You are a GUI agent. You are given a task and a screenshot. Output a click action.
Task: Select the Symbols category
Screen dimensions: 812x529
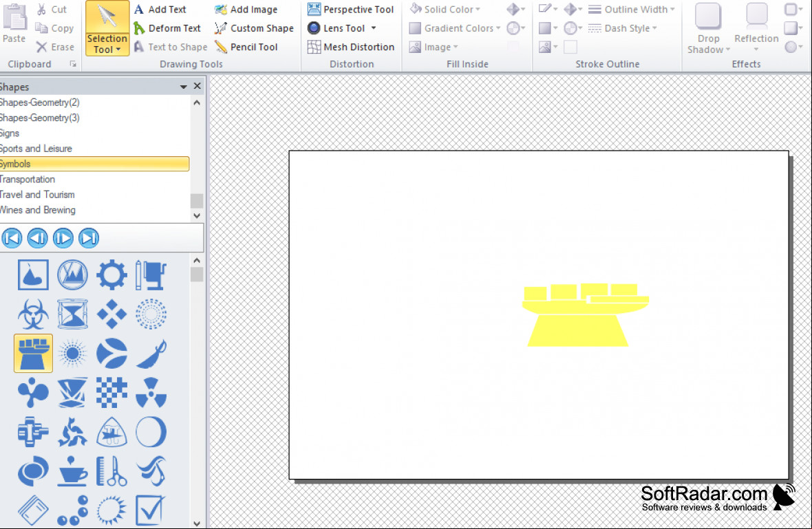pyautogui.click(x=95, y=164)
